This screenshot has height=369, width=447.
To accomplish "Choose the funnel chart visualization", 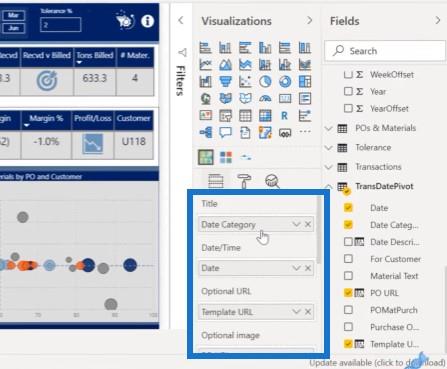I will [225, 82].
